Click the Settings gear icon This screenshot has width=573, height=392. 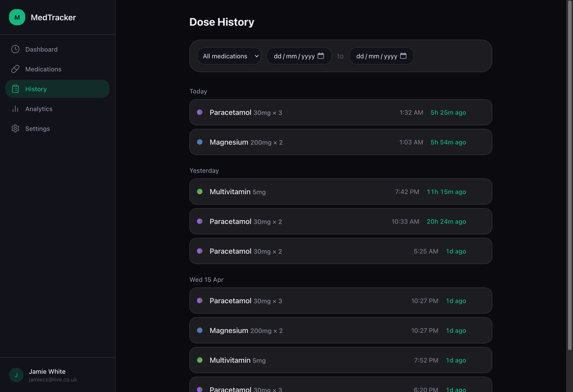15,128
